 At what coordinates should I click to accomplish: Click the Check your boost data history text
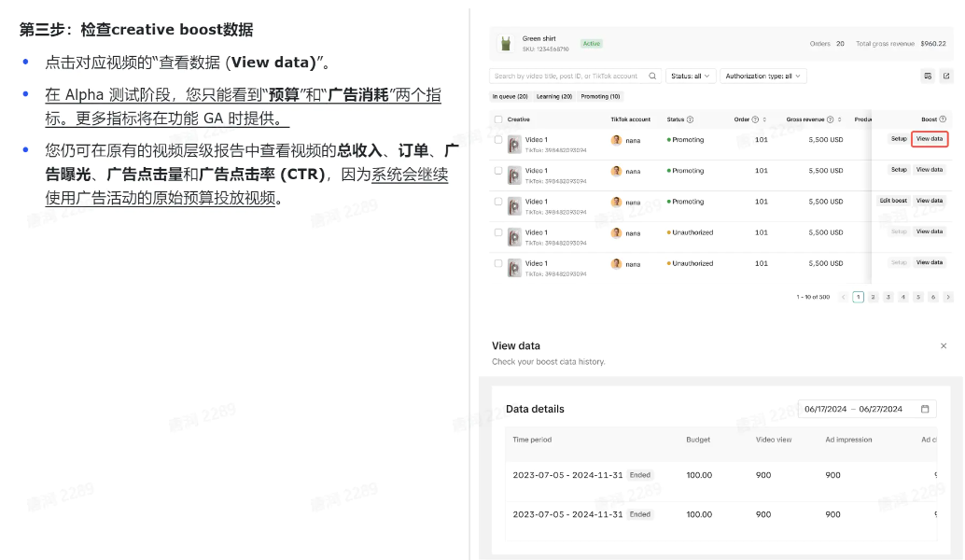(x=549, y=362)
